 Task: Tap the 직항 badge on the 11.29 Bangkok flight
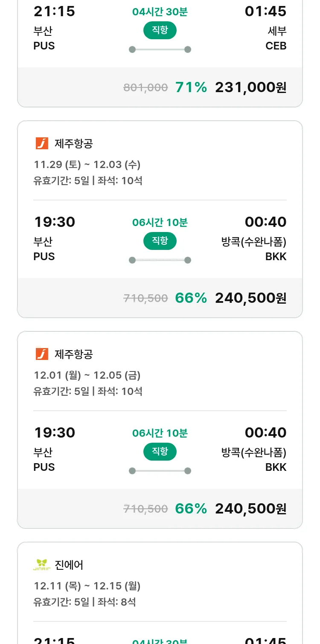pos(160,241)
